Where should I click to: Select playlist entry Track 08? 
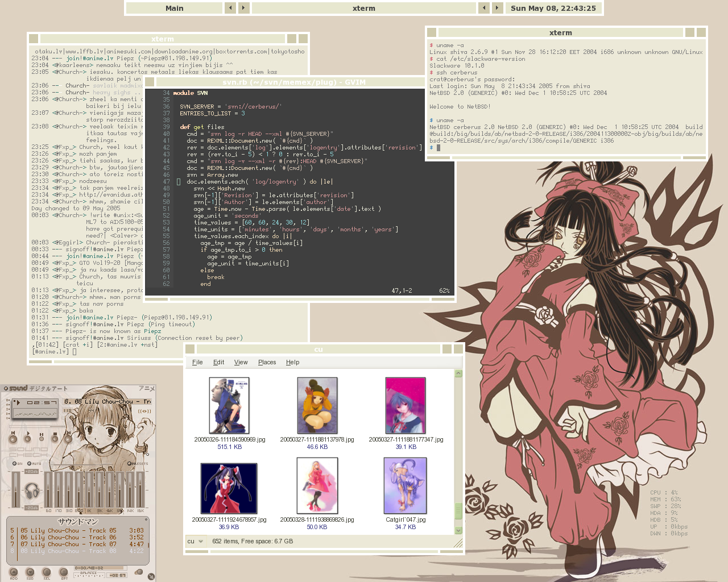[x=76, y=551]
